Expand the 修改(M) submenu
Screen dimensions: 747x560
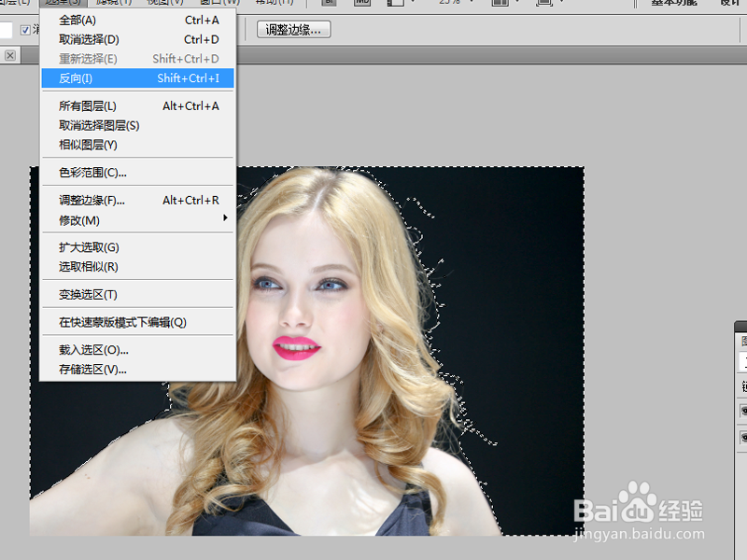coord(137,220)
